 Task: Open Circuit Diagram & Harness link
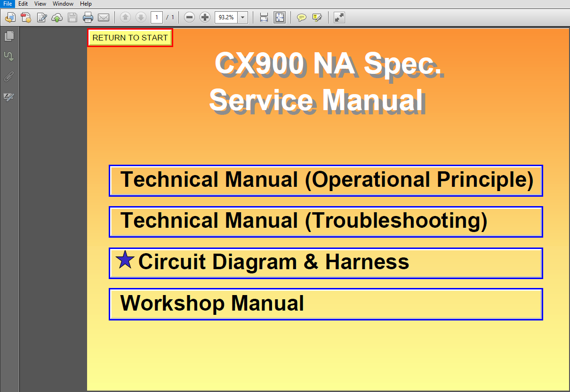326,263
